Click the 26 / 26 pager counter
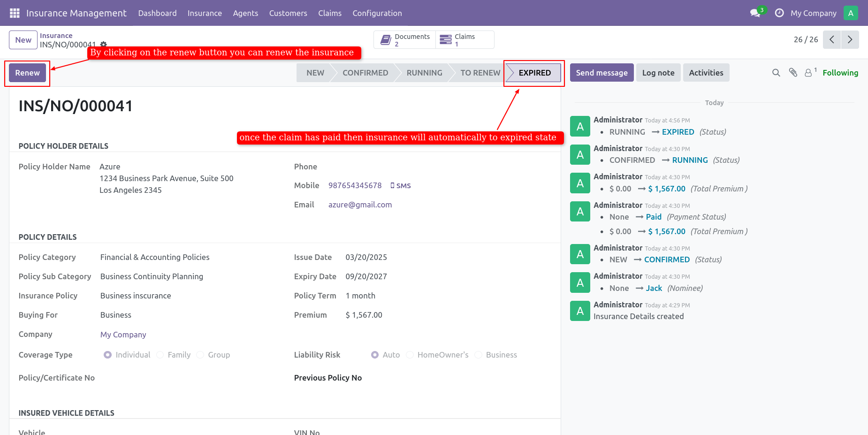This screenshot has height=435, width=868. [806, 40]
